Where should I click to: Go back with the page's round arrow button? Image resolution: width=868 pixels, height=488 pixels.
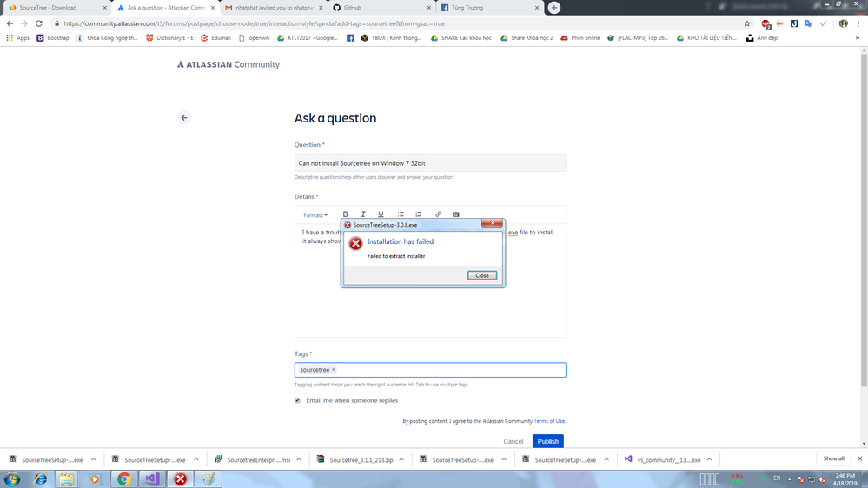[x=184, y=118]
